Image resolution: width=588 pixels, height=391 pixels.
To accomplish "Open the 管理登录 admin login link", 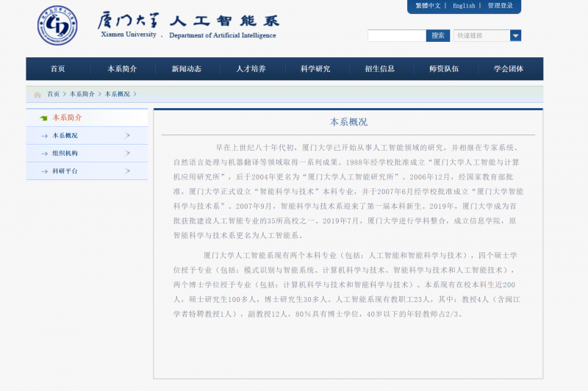I will 501,6.
